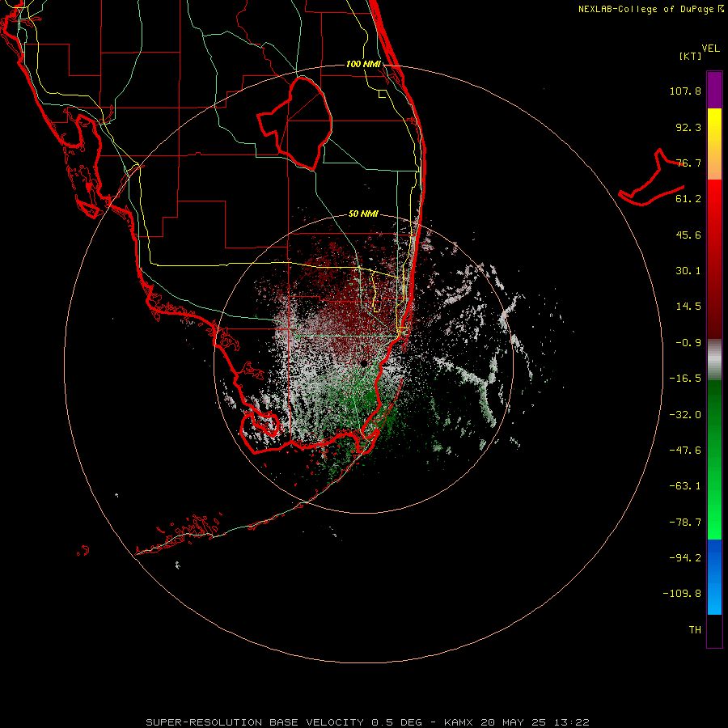Select the 30.1 velocity scale label
Image resolution: width=728 pixels, height=728 pixels.
pyautogui.click(x=688, y=271)
